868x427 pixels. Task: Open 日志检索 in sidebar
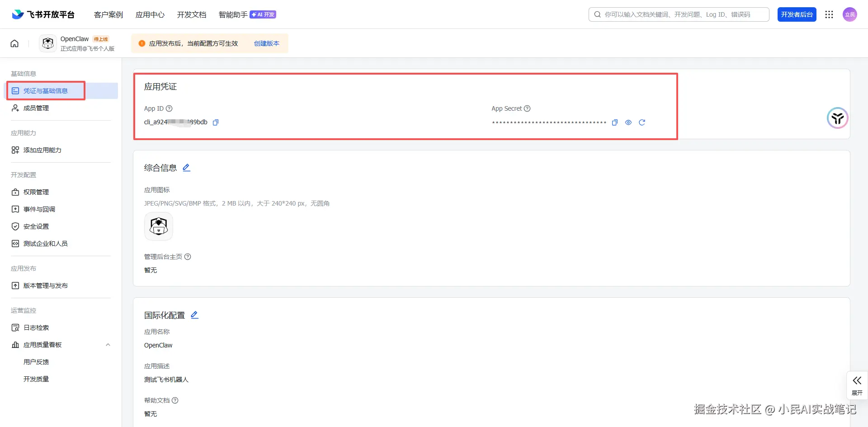[x=61, y=328]
